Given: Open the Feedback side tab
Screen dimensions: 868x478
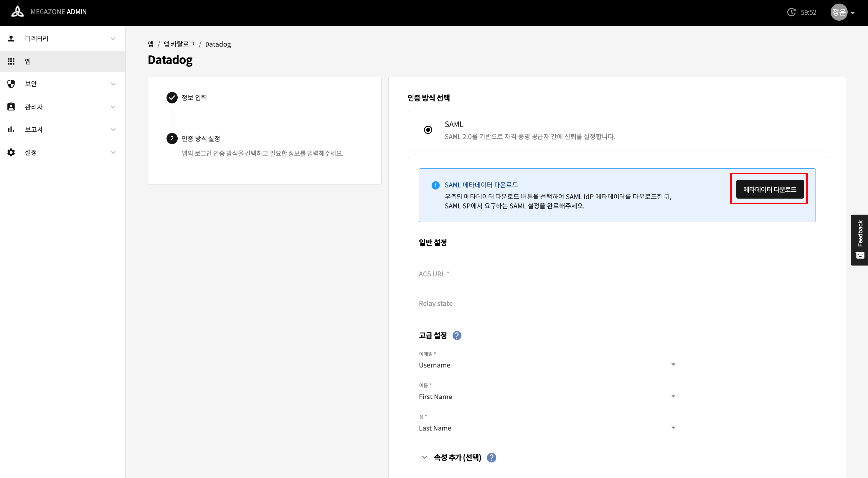Looking at the screenshot, I should (x=860, y=240).
